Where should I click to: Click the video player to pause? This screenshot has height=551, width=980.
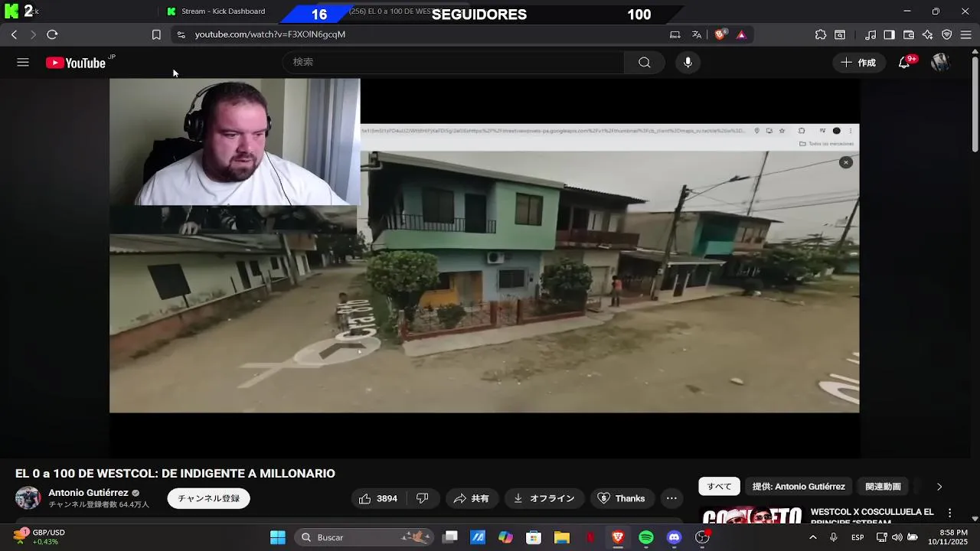[484, 268]
